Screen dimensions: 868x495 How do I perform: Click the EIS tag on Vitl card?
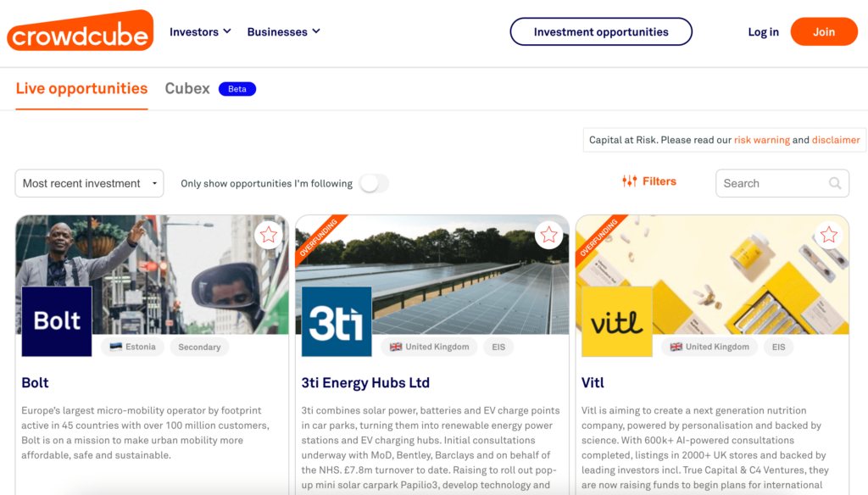pyautogui.click(x=778, y=347)
